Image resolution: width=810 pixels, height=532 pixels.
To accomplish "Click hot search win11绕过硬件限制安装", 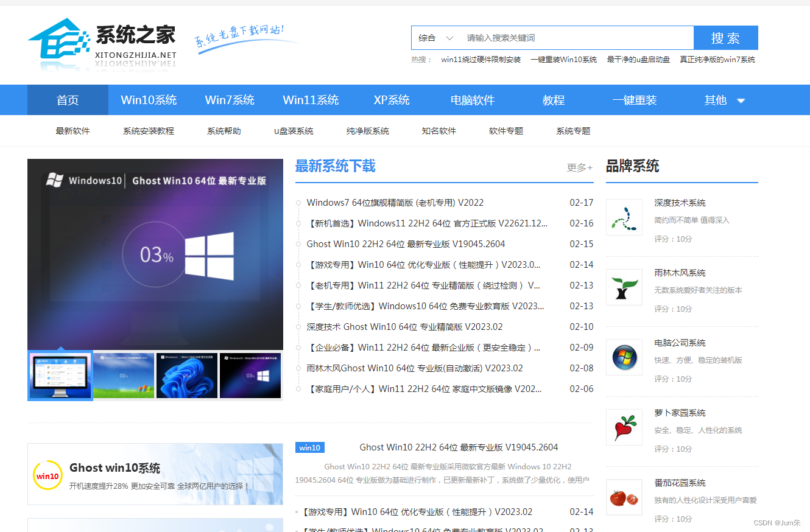I will (x=481, y=60).
